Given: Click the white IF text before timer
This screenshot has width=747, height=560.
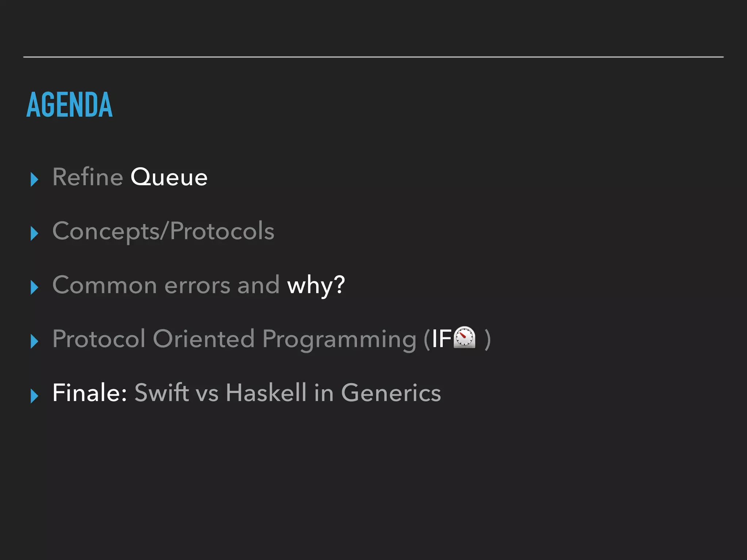Looking at the screenshot, I should point(442,339).
